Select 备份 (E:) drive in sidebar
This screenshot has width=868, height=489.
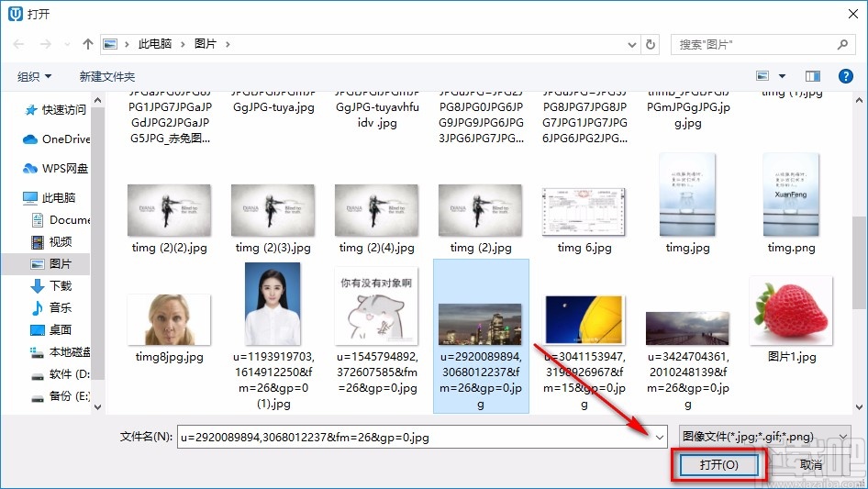[60, 396]
